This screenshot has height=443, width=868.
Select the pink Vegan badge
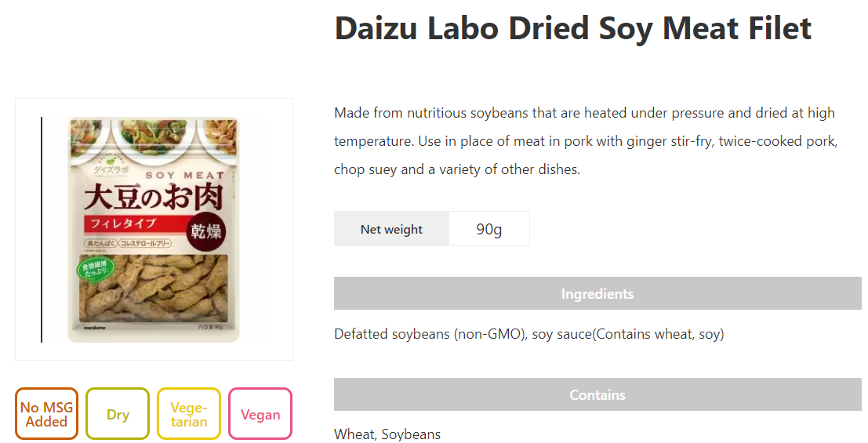260,414
